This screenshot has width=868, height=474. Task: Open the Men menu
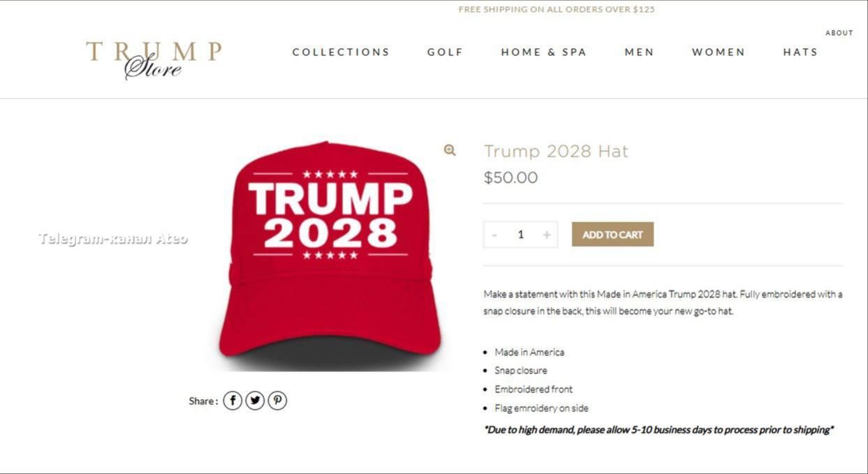(x=639, y=52)
